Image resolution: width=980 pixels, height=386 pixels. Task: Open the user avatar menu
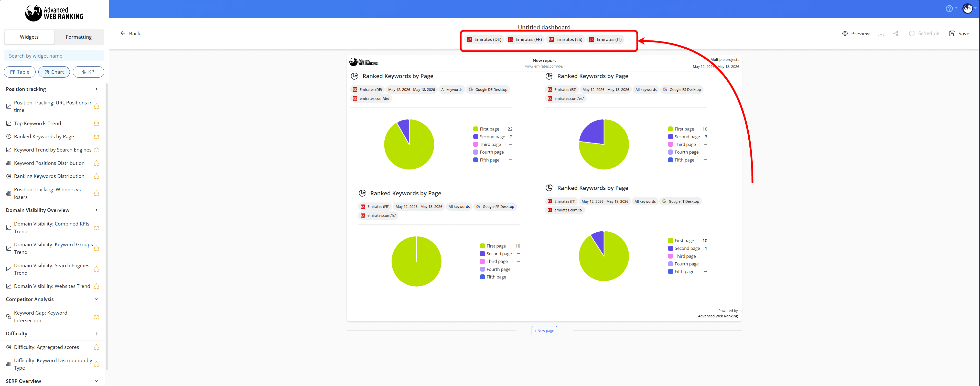[967, 8]
